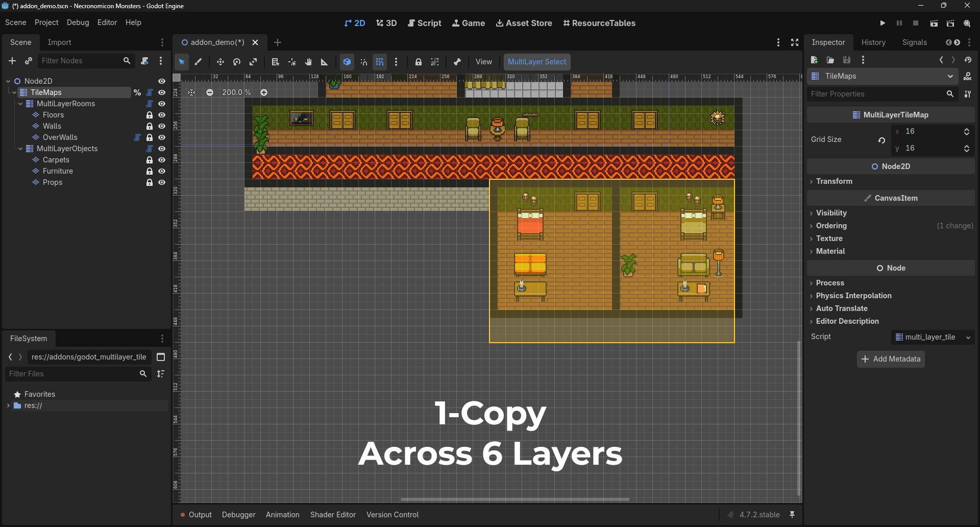Switch to the Signals tab
This screenshot has height=527, width=980.
[914, 42]
